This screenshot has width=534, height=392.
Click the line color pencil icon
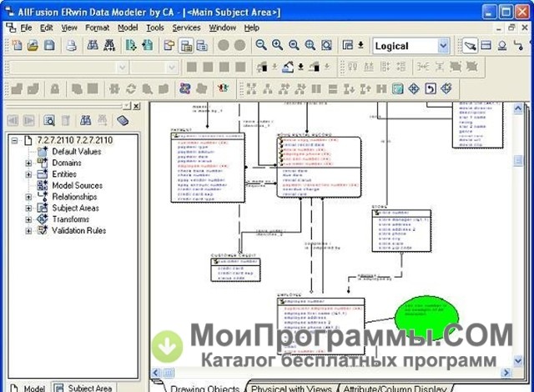coord(315,67)
